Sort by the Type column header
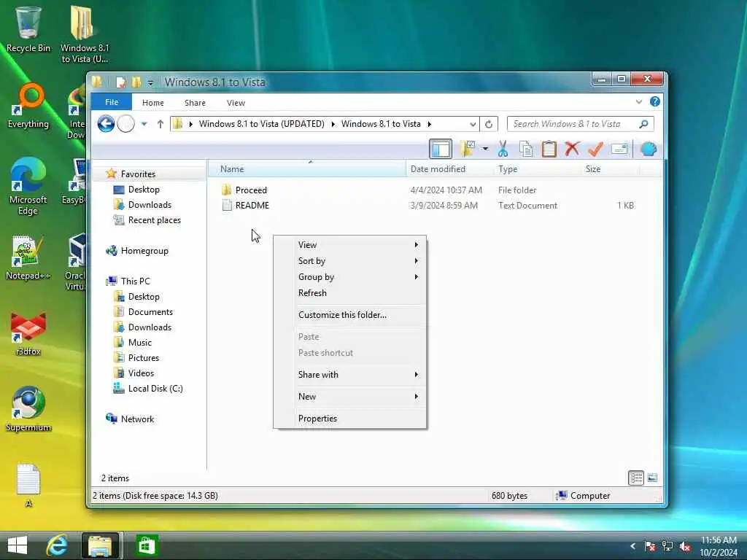The height and width of the screenshot is (560, 747). tap(538, 169)
